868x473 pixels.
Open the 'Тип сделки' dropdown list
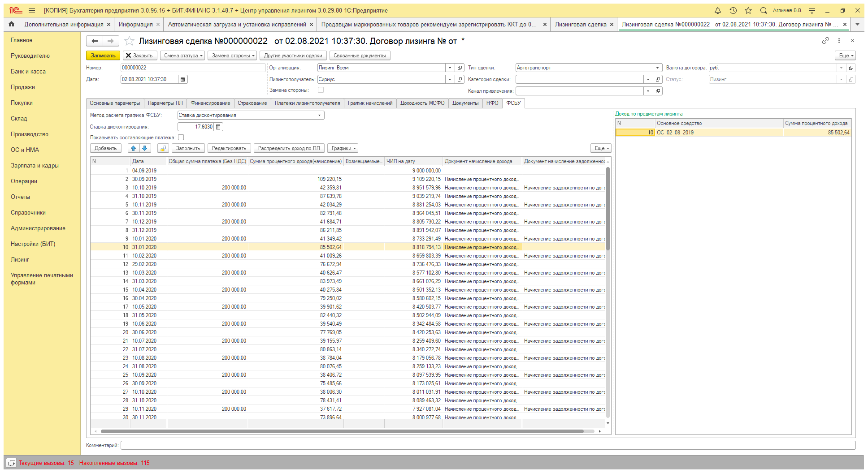(x=657, y=68)
